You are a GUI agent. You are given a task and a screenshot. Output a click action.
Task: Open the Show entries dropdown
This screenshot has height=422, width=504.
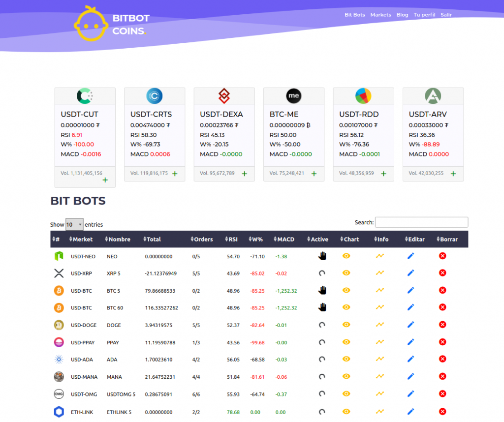pos(74,224)
